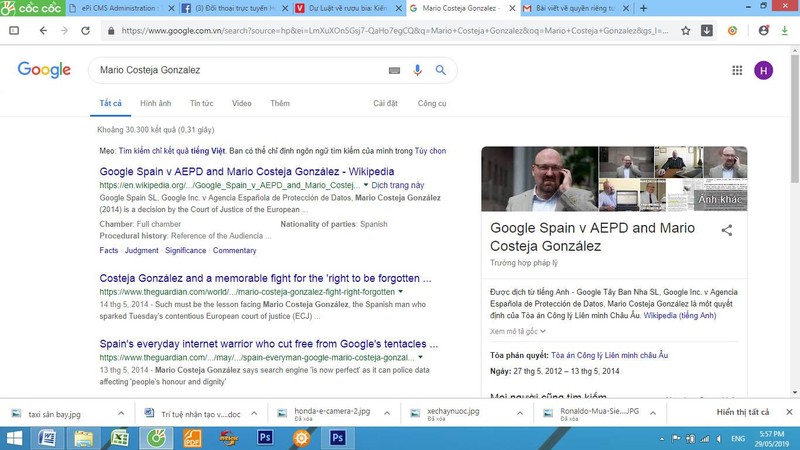The width and height of the screenshot is (800, 450).
Task: Open volume tray icon
Action: pos(719,439)
